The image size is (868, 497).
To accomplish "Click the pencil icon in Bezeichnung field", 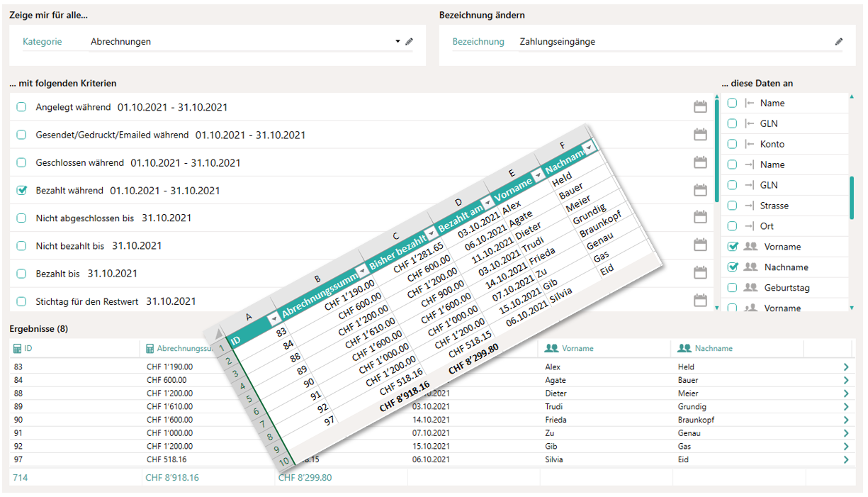I will pyautogui.click(x=839, y=42).
